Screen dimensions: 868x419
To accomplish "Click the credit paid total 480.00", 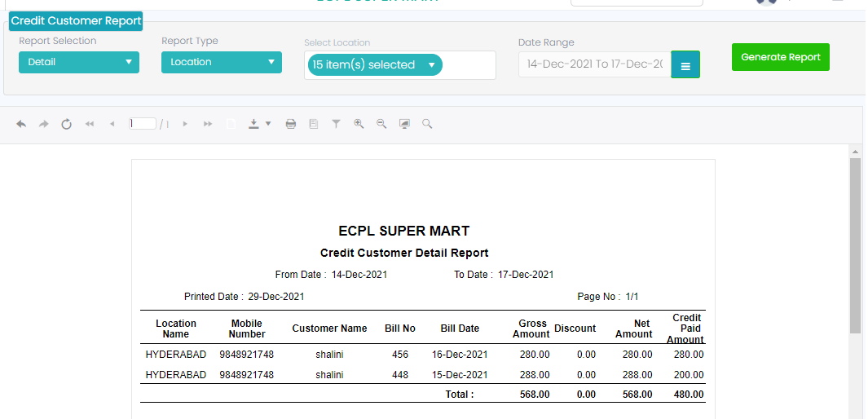I will 689,395.
